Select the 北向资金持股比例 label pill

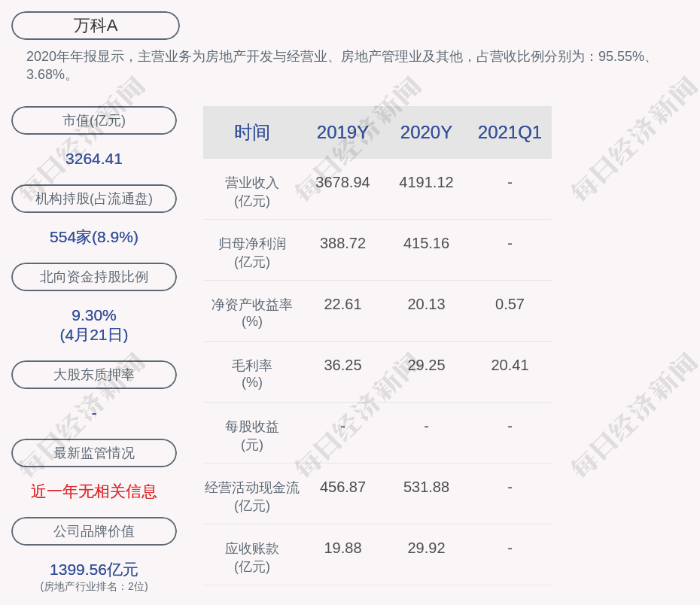(x=94, y=277)
